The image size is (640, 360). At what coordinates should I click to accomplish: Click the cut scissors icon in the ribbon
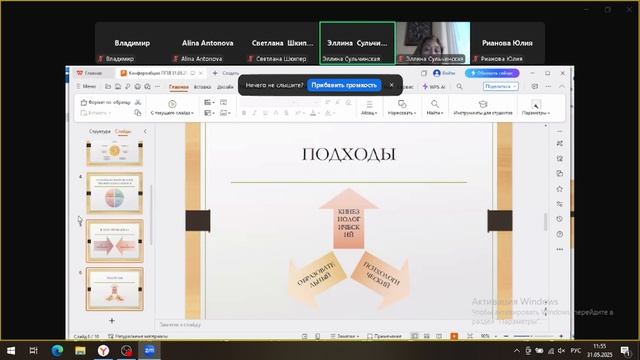coord(138,102)
